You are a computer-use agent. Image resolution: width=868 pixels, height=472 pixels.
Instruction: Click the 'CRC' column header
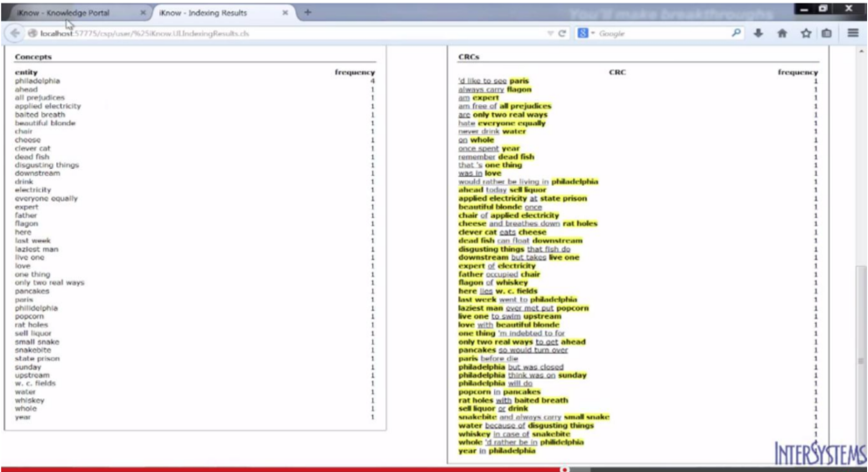(x=617, y=72)
